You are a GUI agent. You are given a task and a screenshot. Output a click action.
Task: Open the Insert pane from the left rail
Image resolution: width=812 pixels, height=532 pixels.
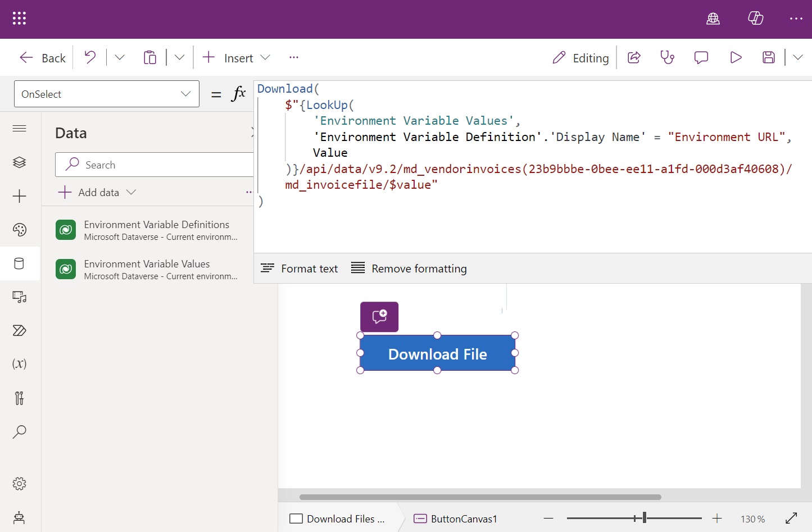20,196
